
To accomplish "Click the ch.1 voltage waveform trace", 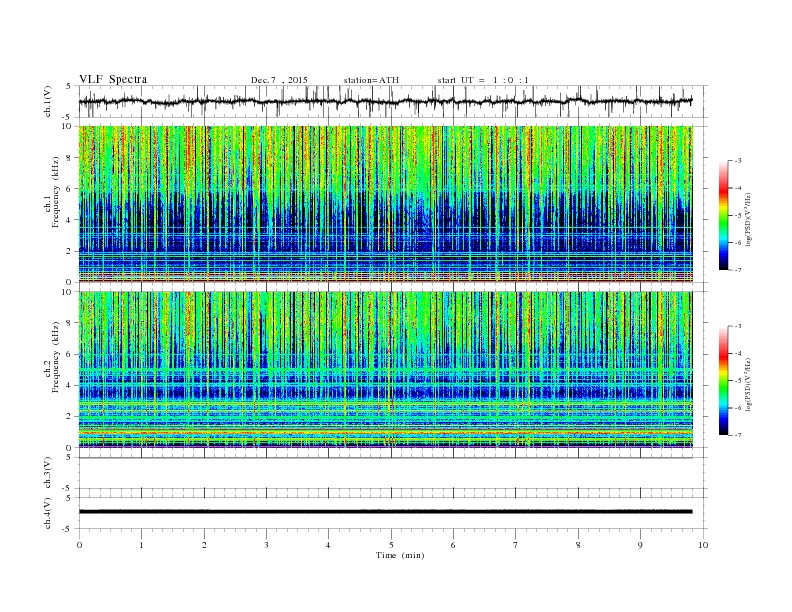I will click(385, 101).
